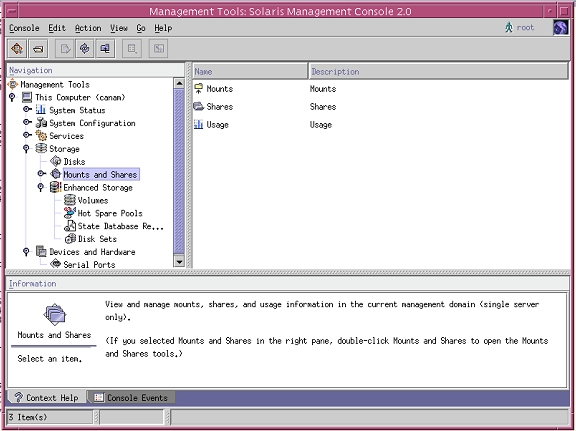Click the Disks icon in navigation tree
Screen dimensions: 576x431
point(55,161)
